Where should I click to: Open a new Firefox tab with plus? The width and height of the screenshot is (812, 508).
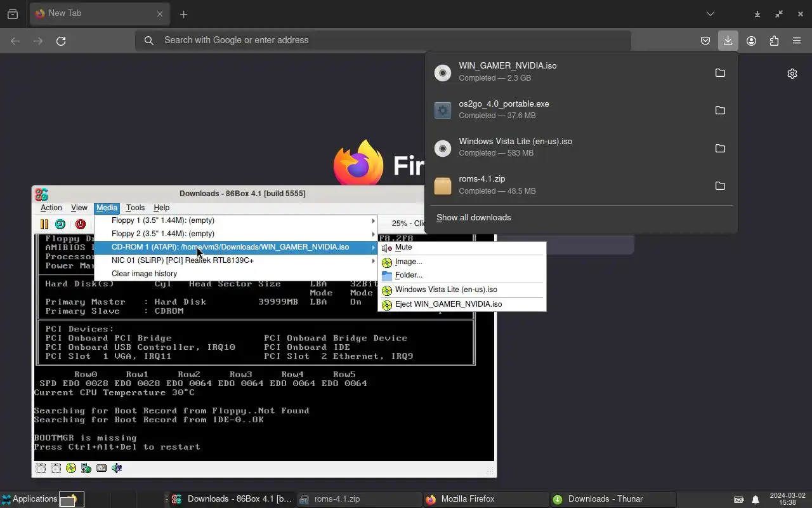[183, 14]
